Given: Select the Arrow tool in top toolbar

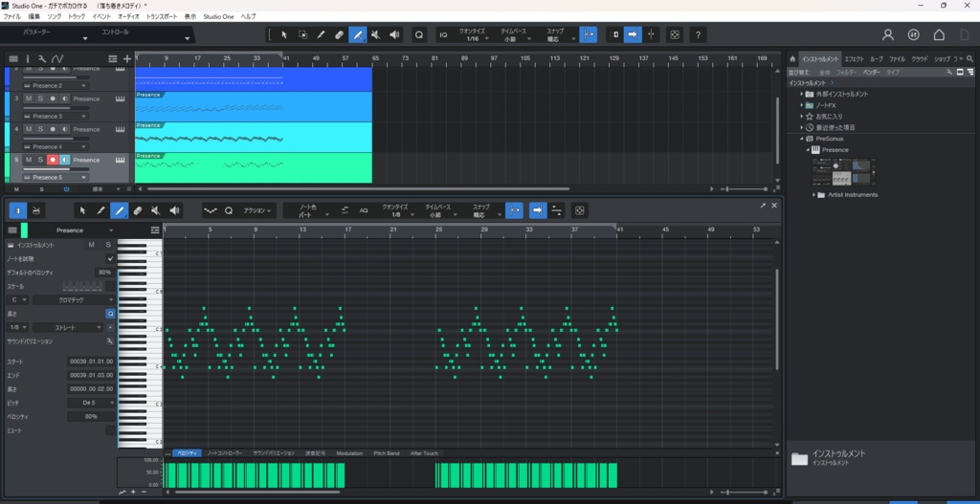Looking at the screenshot, I should 284,35.
